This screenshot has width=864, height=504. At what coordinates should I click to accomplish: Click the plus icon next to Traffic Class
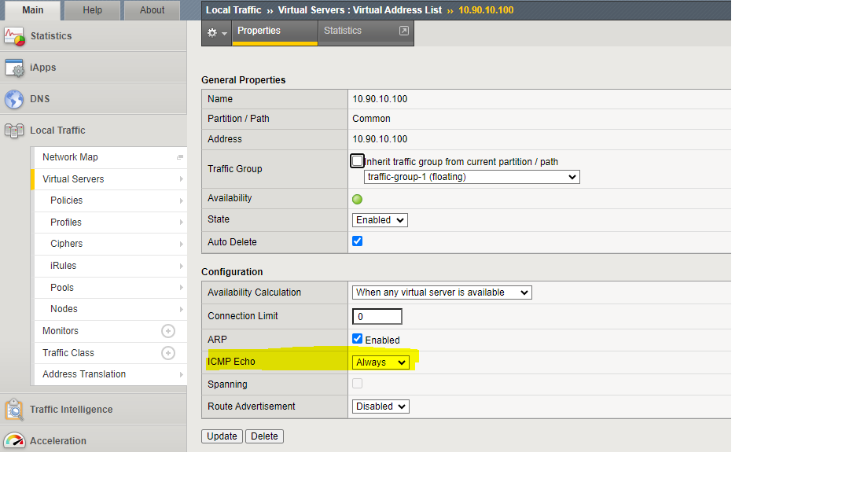tap(167, 353)
